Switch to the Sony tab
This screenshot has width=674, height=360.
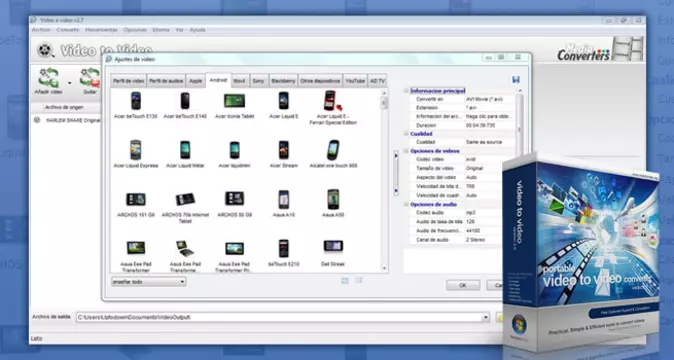[x=258, y=81]
